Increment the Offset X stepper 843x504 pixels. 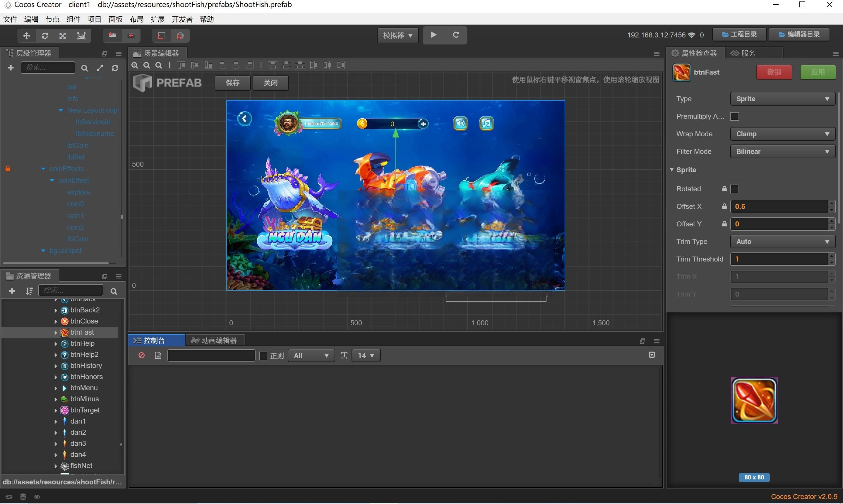(831, 203)
